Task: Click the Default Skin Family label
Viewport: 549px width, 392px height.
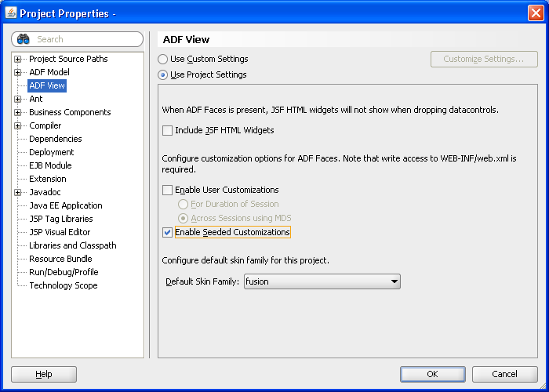Action: click(202, 281)
